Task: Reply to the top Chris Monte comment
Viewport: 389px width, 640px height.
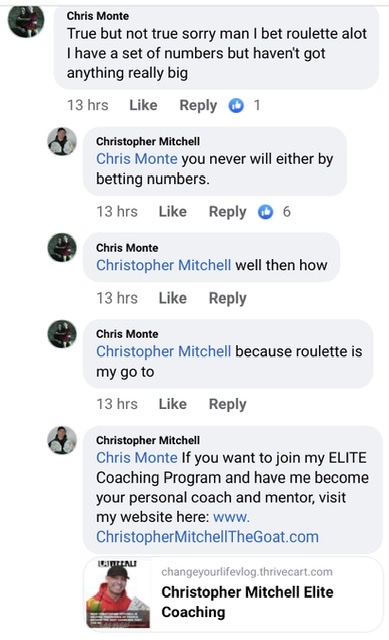Action: 198,105
